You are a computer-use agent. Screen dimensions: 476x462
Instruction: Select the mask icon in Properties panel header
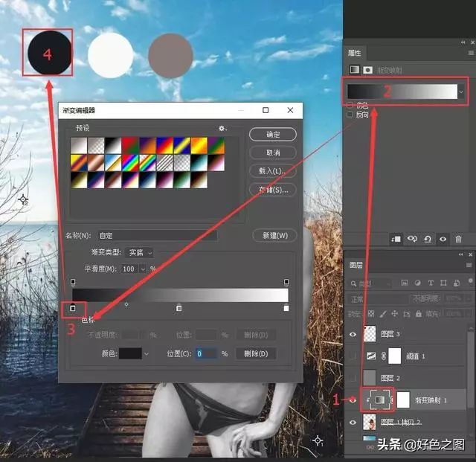click(367, 69)
